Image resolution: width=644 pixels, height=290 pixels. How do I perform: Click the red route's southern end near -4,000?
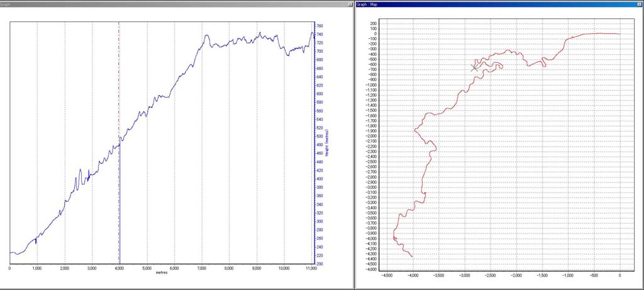pos(412,256)
